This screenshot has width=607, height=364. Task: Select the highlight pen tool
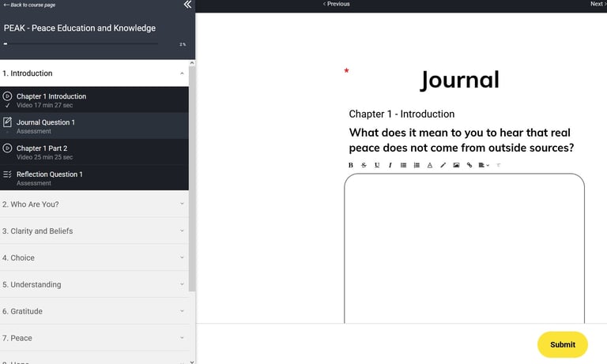pos(443,165)
